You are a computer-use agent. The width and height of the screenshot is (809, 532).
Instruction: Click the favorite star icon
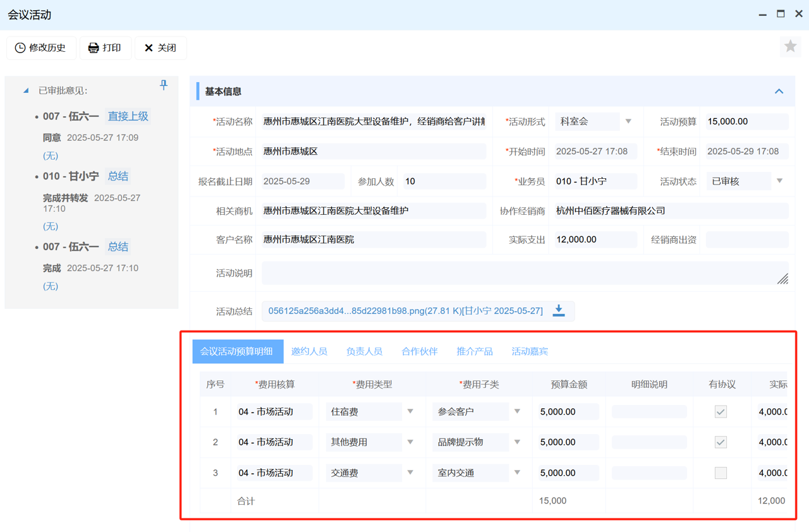pos(790,46)
